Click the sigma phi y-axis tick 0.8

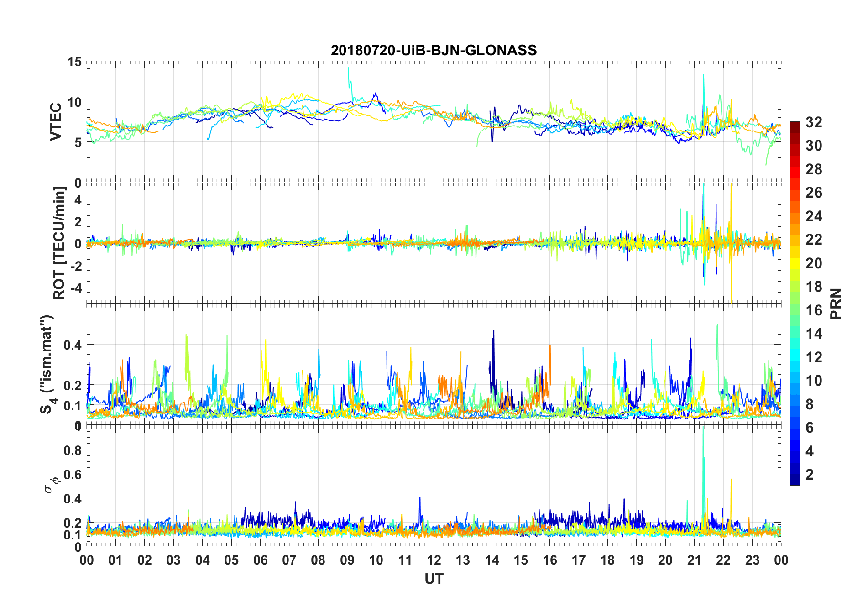click(x=73, y=450)
